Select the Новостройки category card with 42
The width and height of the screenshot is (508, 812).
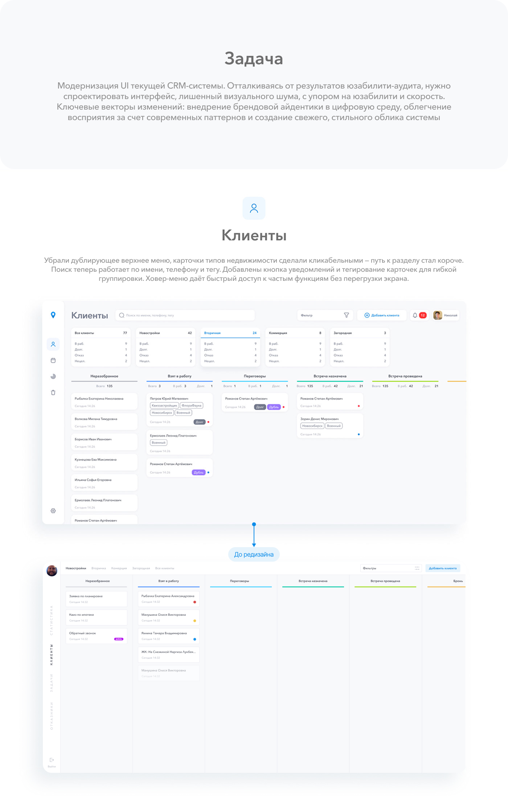(x=165, y=347)
